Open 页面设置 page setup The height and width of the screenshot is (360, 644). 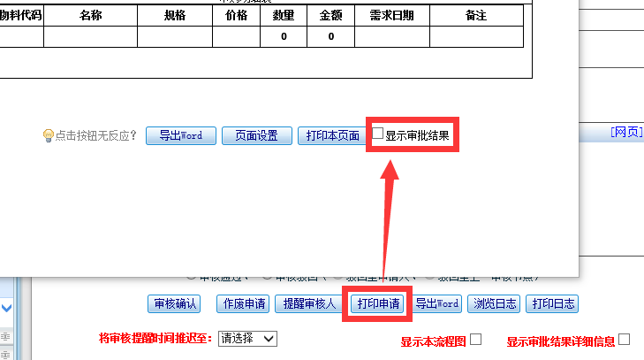[255, 135]
